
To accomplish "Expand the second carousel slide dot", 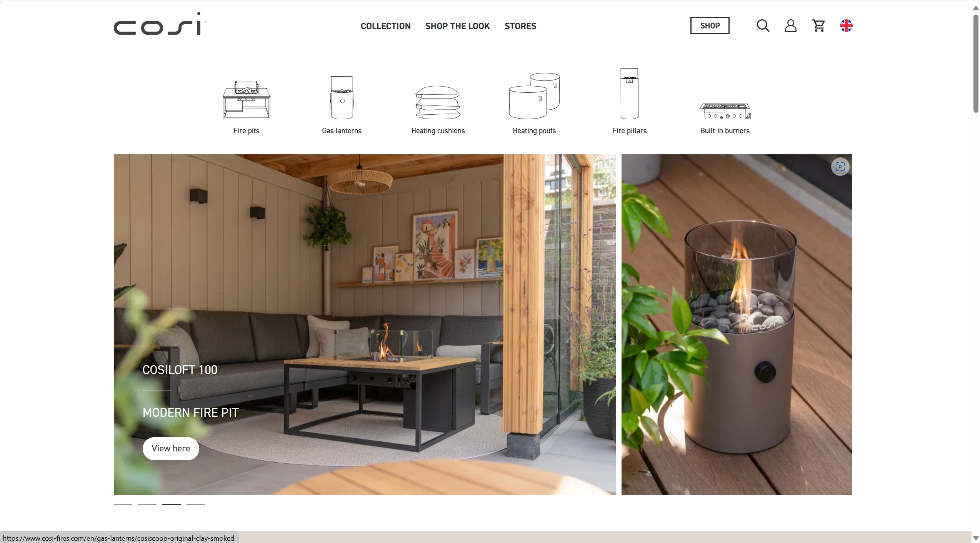I will click(x=147, y=504).
